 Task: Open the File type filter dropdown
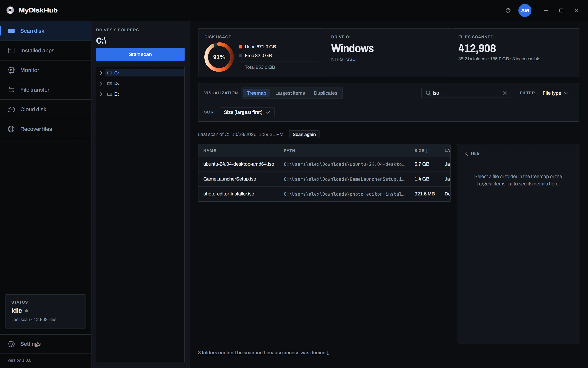(x=556, y=93)
